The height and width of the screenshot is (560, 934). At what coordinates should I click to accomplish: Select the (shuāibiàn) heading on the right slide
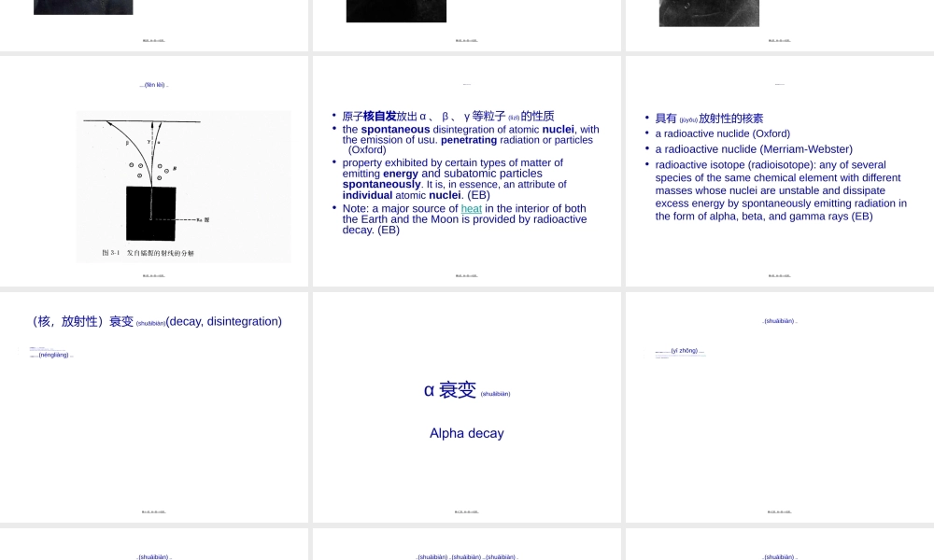(779, 320)
